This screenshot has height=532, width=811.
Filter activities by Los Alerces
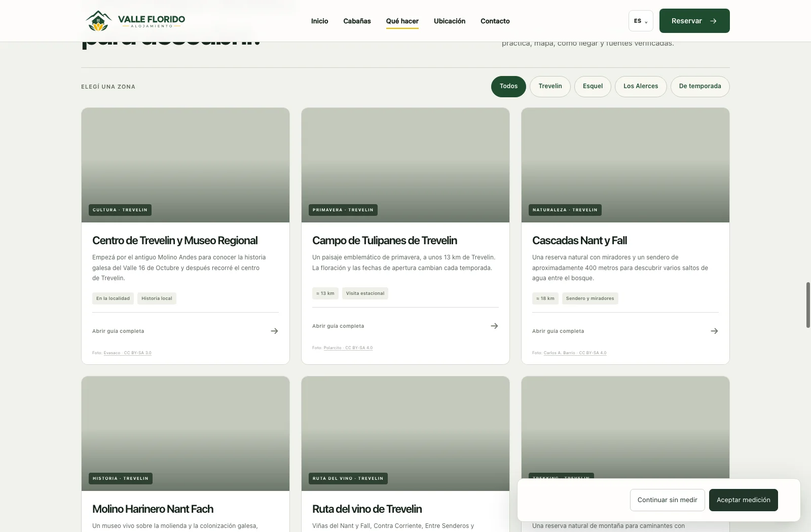click(x=641, y=86)
